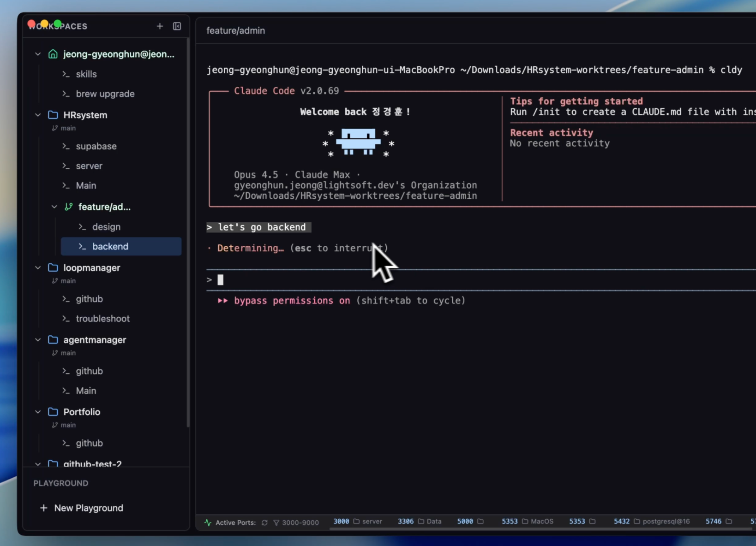Collapse the loopmanager workspace chevron
This screenshot has height=546, width=756.
(x=38, y=268)
